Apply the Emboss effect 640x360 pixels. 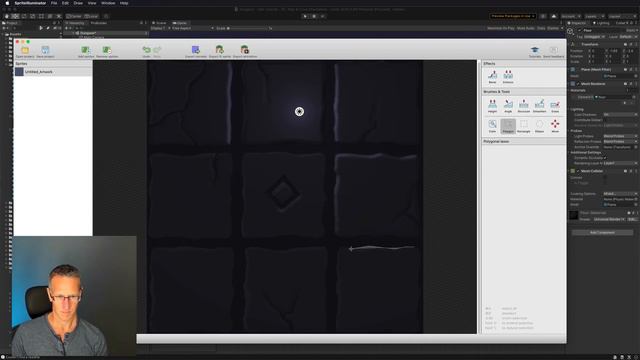[508, 76]
